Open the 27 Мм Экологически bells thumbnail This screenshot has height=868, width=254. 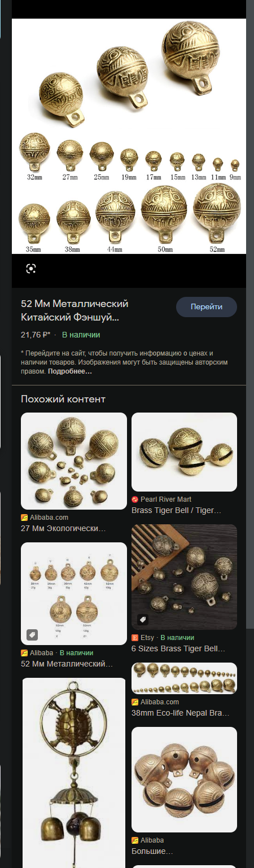(74, 461)
